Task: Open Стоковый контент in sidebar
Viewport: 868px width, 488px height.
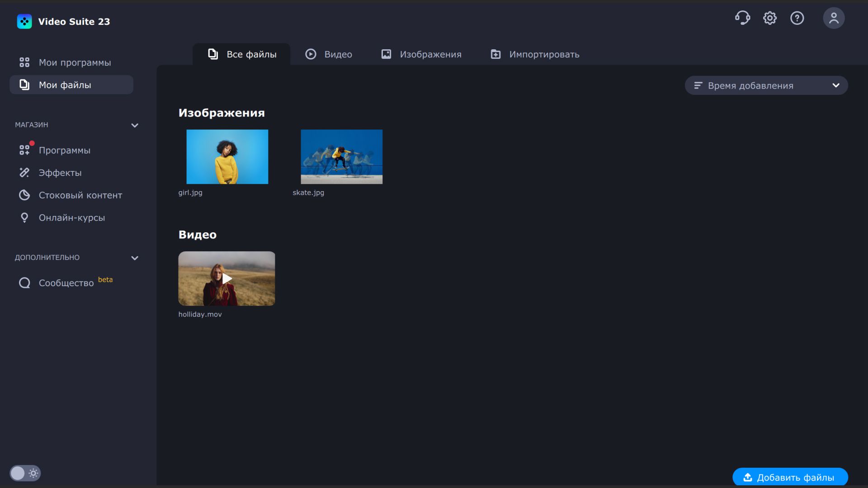Action: tap(80, 195)
